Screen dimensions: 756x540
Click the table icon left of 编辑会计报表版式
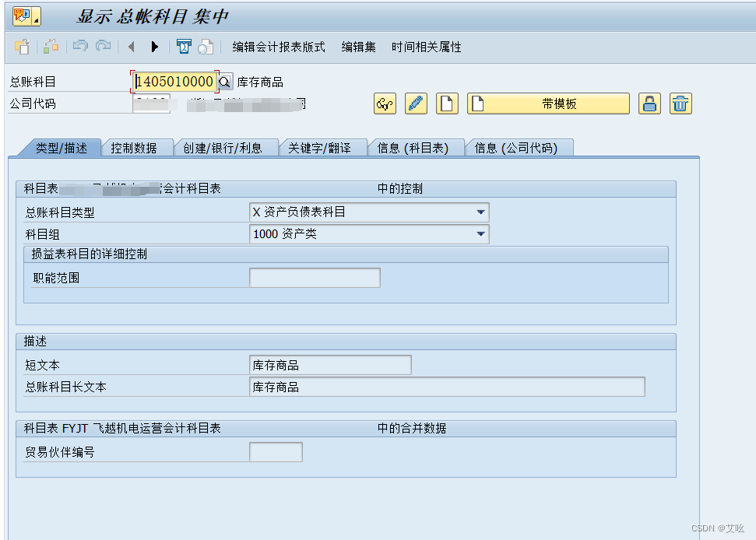[184, 47]
